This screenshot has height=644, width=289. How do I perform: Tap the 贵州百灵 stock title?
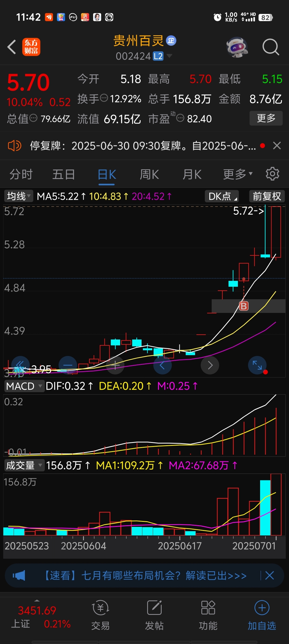click(139, 41)
